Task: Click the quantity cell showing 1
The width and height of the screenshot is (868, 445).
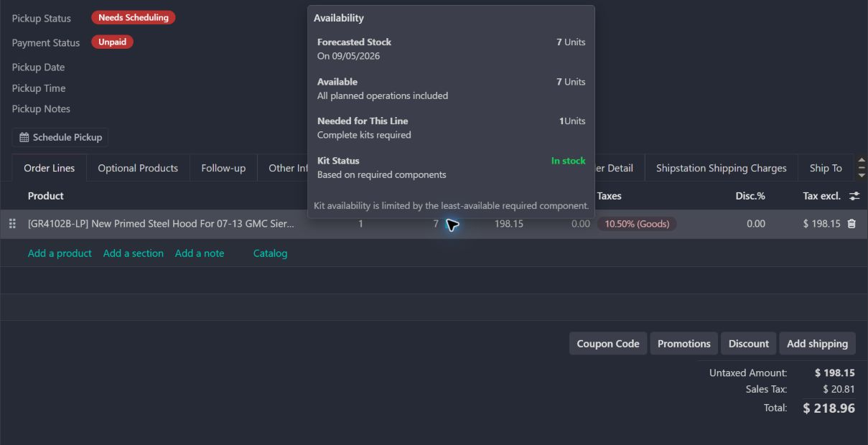Action: point(360,224)
